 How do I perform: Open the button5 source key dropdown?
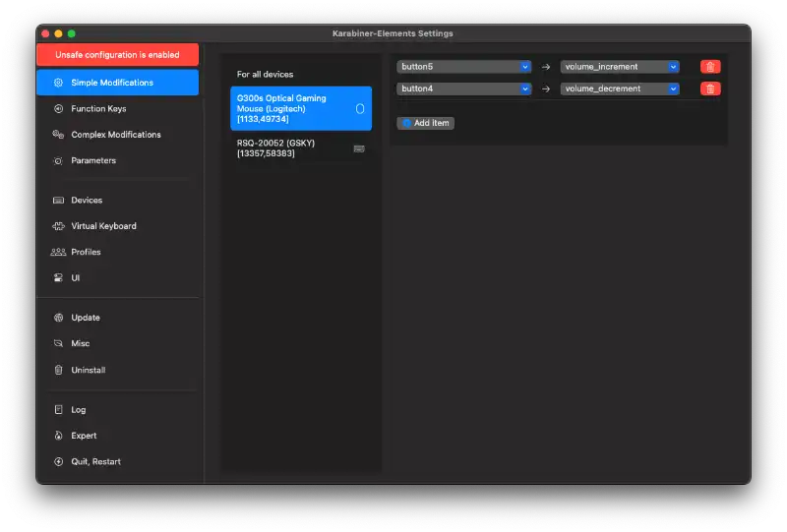click(x=463, y=67)
